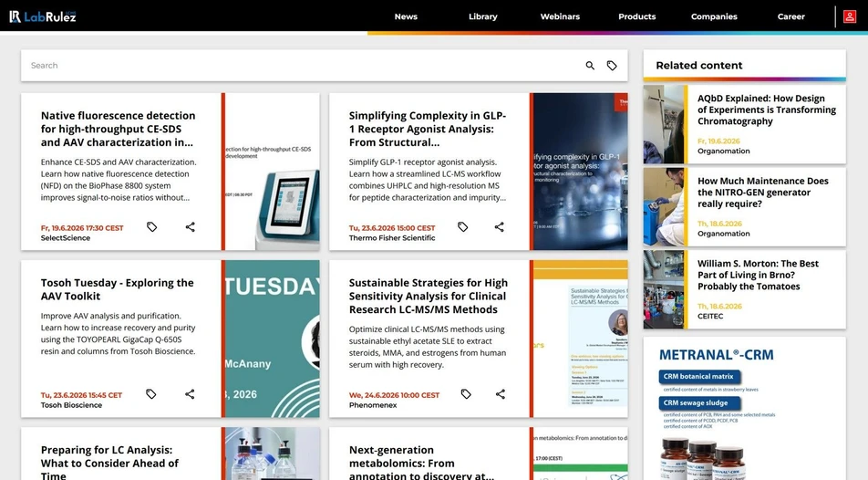
Task: Click the LabRulez logo
Action: pyautogui.click(x=42, y=16)
